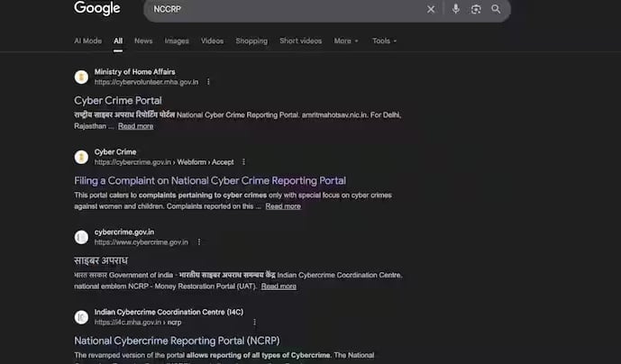Image resolution: width=621 pixels, height=364 pixels.
Task: Expand the More search filters dropdown
Action: 346,41
